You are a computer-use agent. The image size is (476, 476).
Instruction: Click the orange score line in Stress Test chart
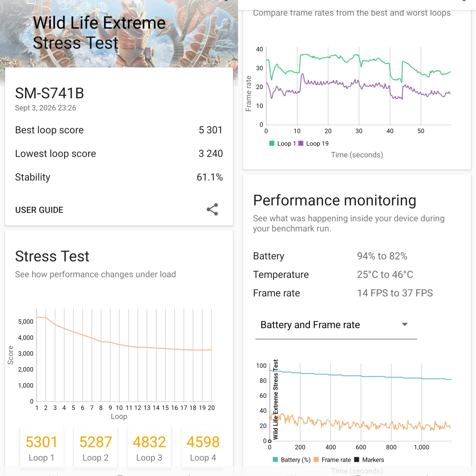[x=124, y=345]
